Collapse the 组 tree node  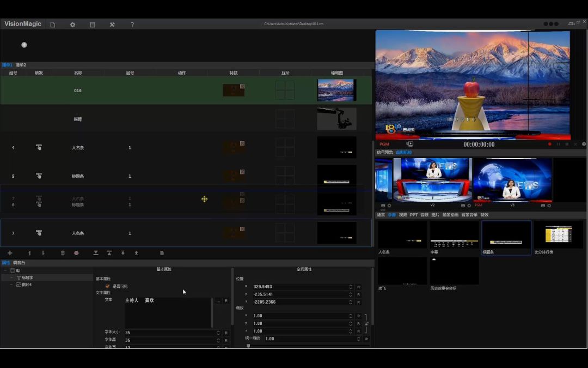5,270
